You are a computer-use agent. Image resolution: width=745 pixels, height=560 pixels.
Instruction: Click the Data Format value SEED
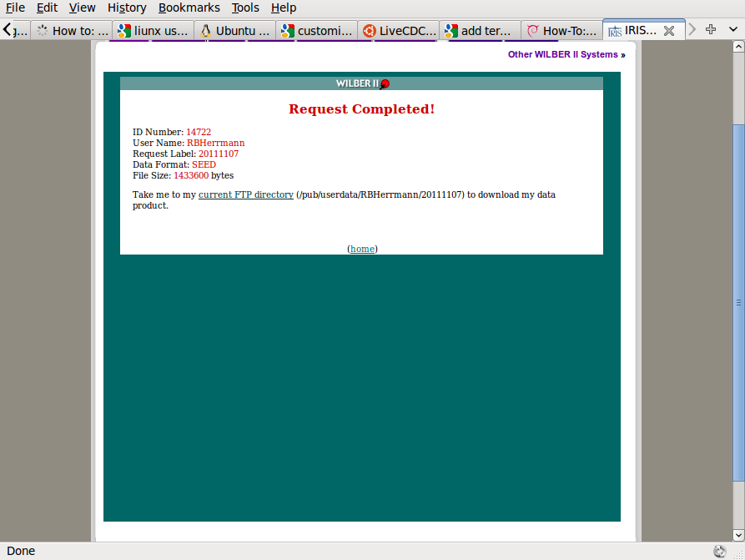tap(204, 165)
